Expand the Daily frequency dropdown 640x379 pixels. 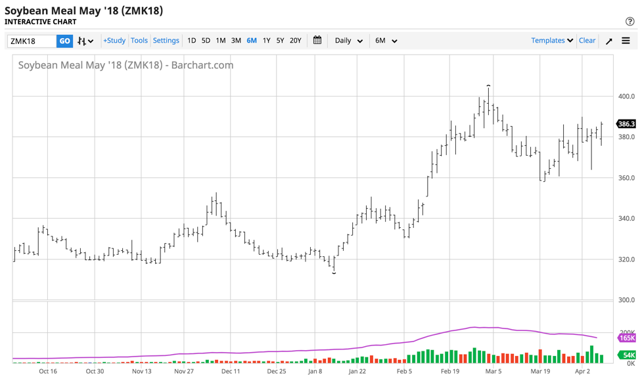click(349, 41)
